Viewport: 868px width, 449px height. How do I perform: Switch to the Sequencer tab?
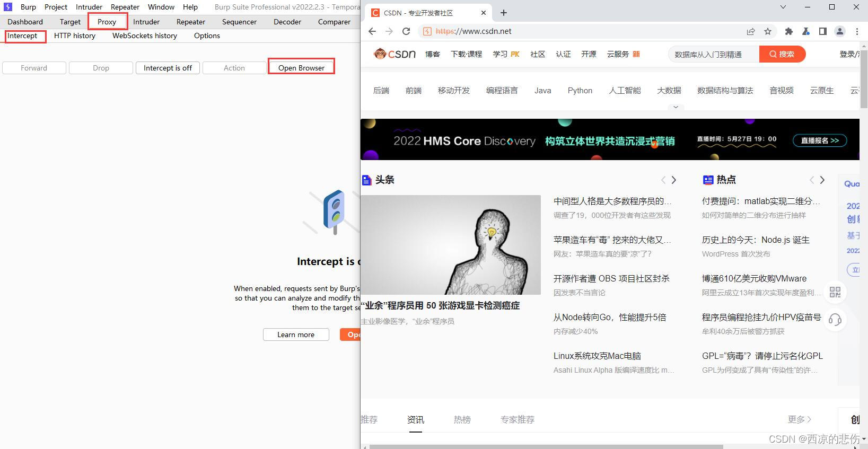239,22
